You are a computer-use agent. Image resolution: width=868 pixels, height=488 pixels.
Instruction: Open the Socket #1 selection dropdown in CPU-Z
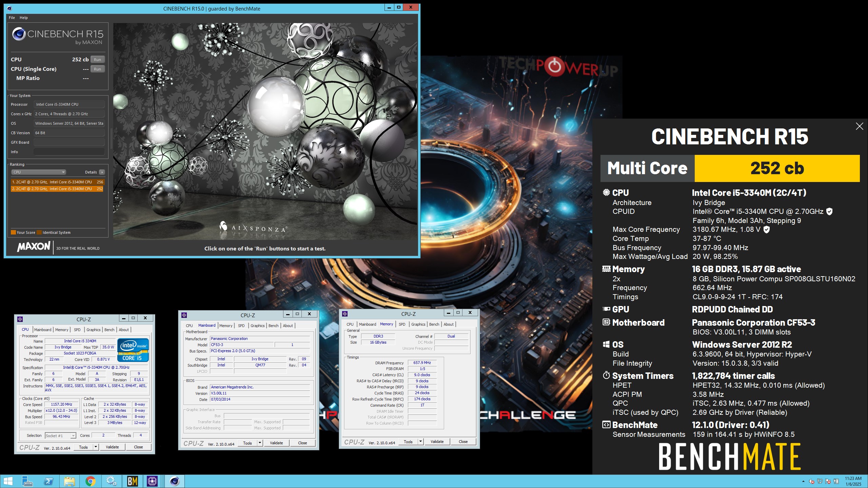tap(60, 436)
